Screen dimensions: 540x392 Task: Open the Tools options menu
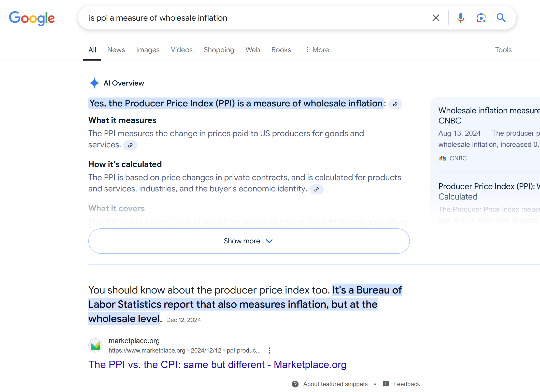[x=503, y=50]
